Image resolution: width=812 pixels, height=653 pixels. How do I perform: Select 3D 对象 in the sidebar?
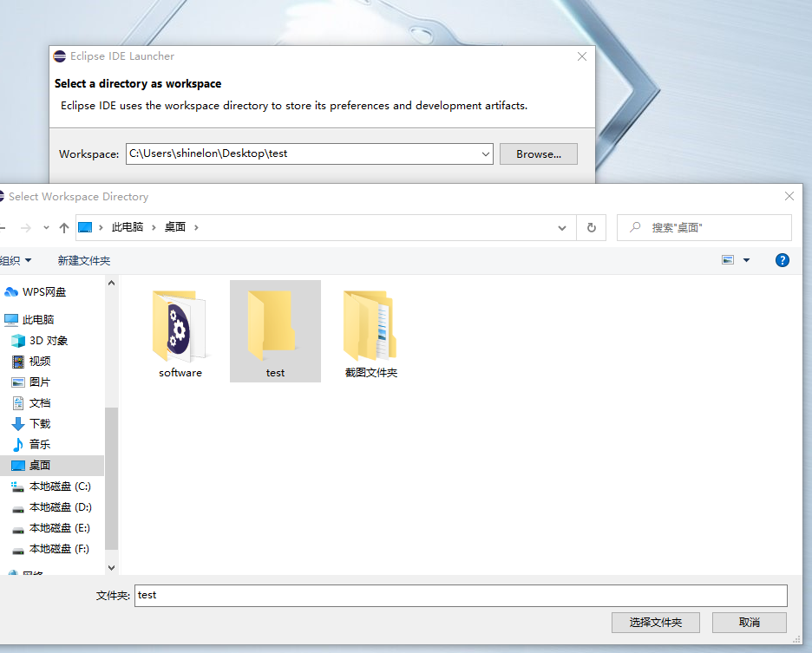click(40, 341)
